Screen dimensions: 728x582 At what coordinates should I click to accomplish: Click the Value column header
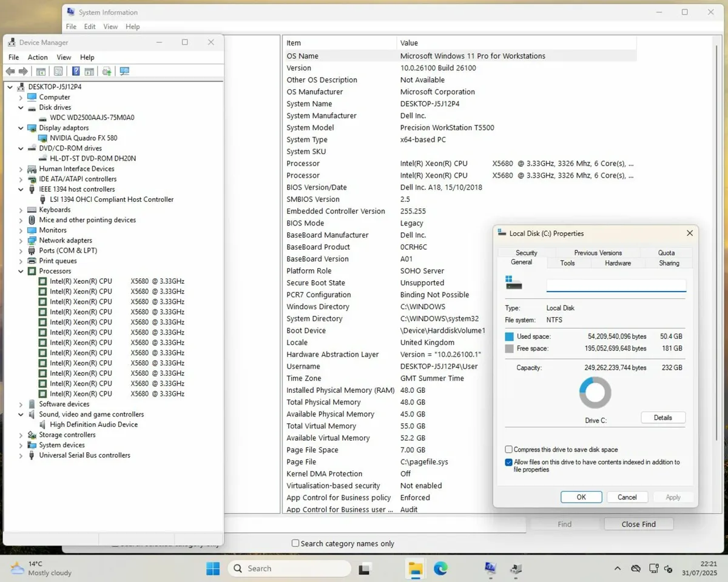(516, 43)
